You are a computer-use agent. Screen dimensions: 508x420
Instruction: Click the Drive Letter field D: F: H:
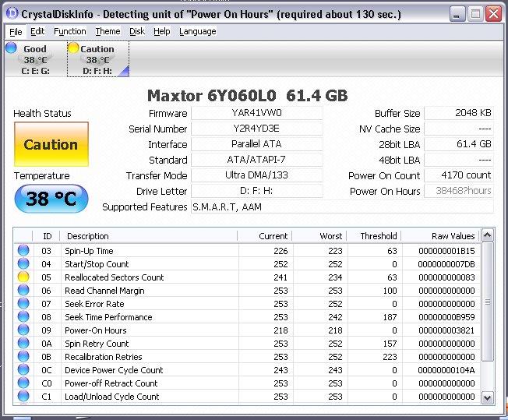pyautogui.click(x=256, y=191)
